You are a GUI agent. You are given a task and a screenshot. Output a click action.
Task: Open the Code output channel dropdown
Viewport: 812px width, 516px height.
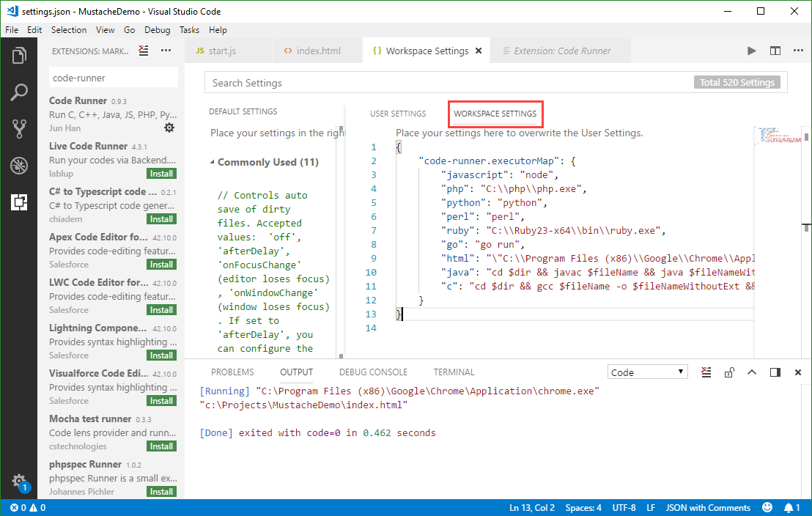pos(647,372)
